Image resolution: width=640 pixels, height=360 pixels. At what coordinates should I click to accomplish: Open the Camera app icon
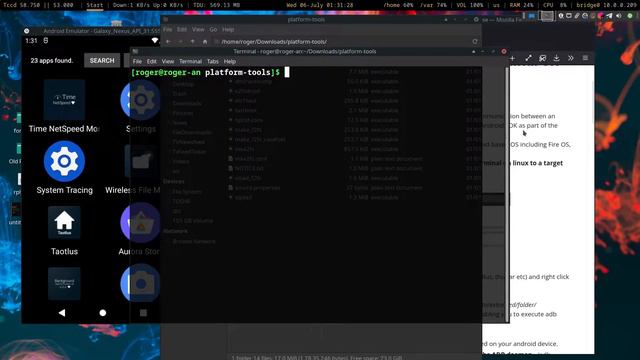click(x=140, y=283)
